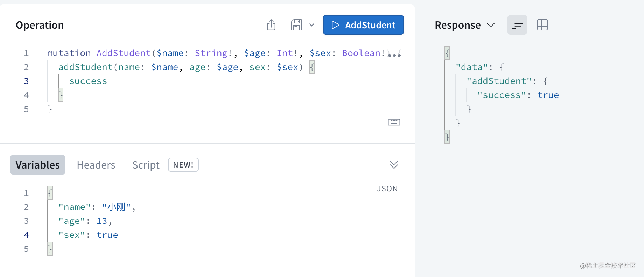Image resolution: width=644 pixels, height=277 pixels.
Task: Click "success": true in response
Action: coord(518,95)
